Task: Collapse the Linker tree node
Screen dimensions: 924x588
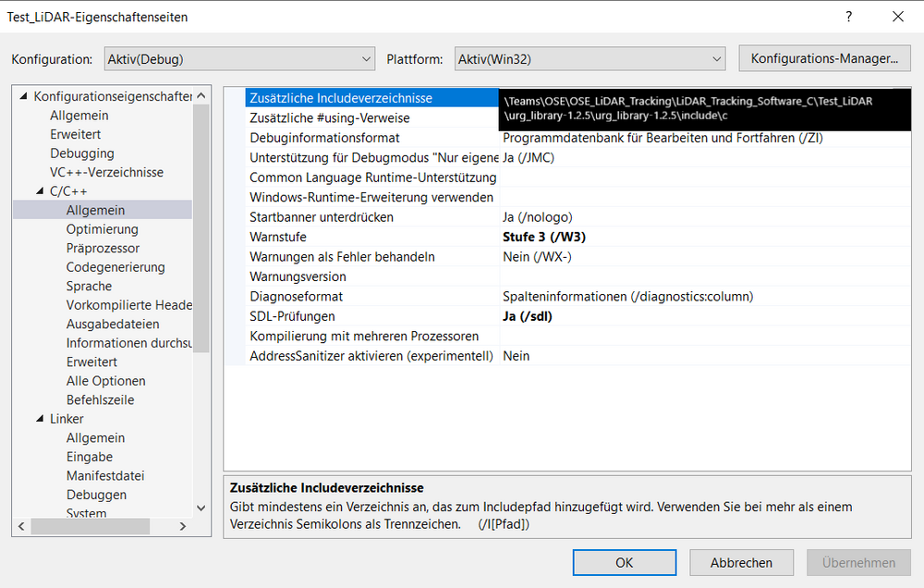Action: (x=40, y=419)
